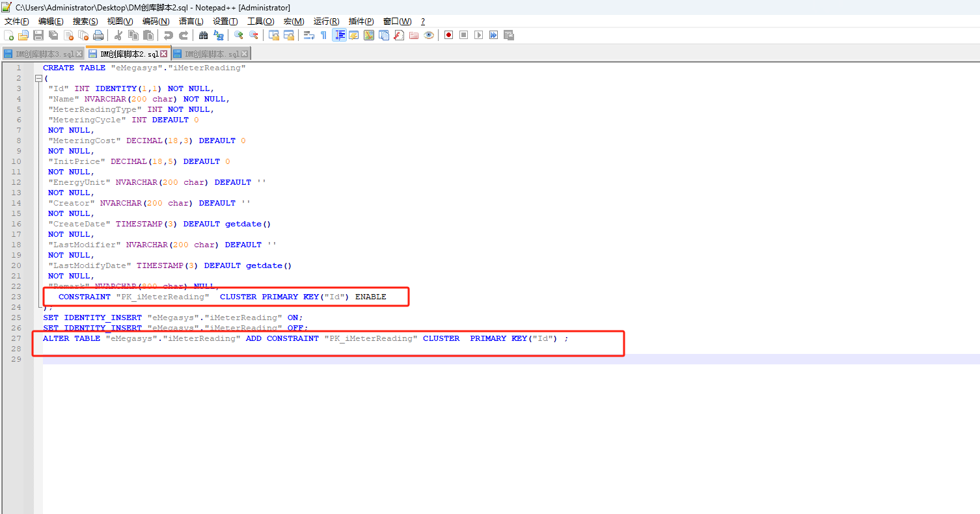Show the Function List panel icon
Viewport: 980px width, 514px height.
click(x=399, y=35)
